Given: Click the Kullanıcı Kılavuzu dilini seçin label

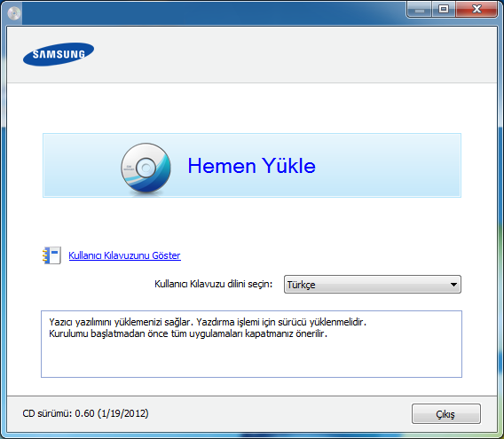Looking at the screenshot, I should 214,284.
